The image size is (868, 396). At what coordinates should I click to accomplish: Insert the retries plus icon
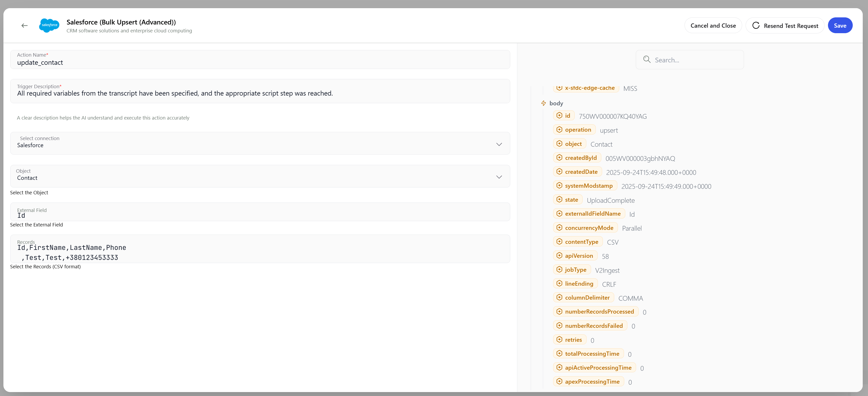[559, 340]
